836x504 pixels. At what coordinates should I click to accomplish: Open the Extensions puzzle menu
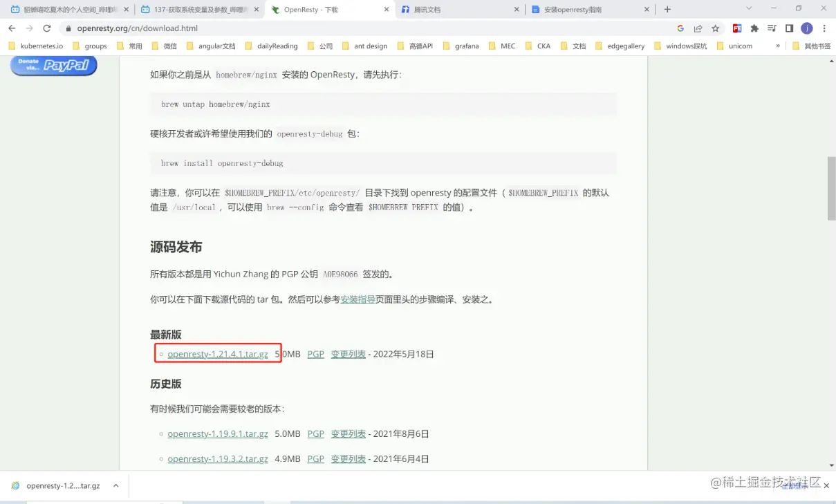coord(754,28)
